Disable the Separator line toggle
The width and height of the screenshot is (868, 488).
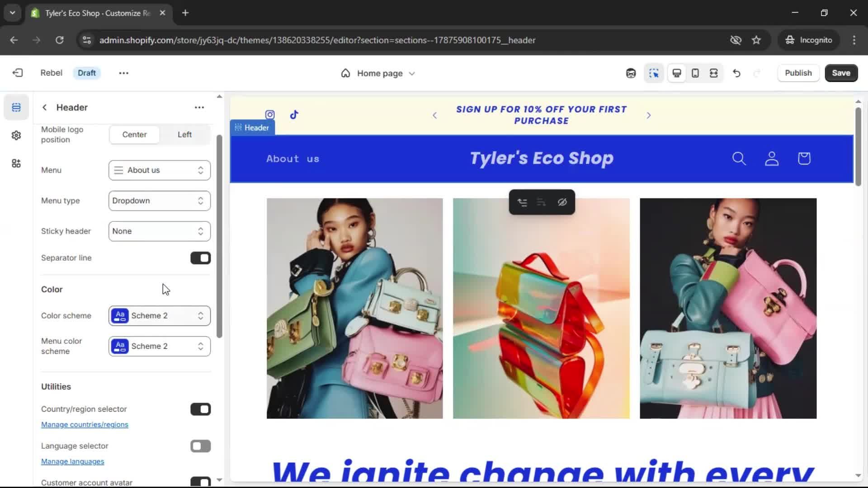point(200,258)
